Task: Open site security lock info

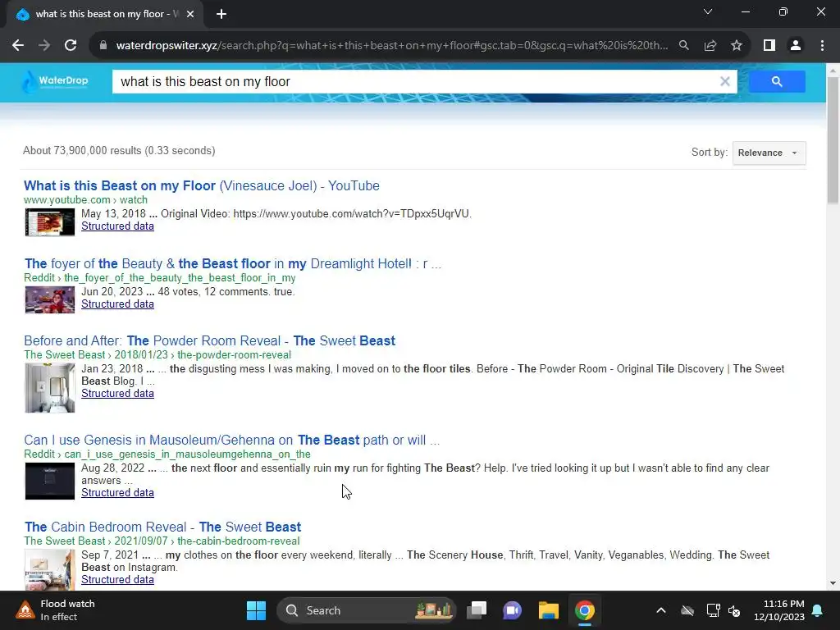Action: point(103,46)
